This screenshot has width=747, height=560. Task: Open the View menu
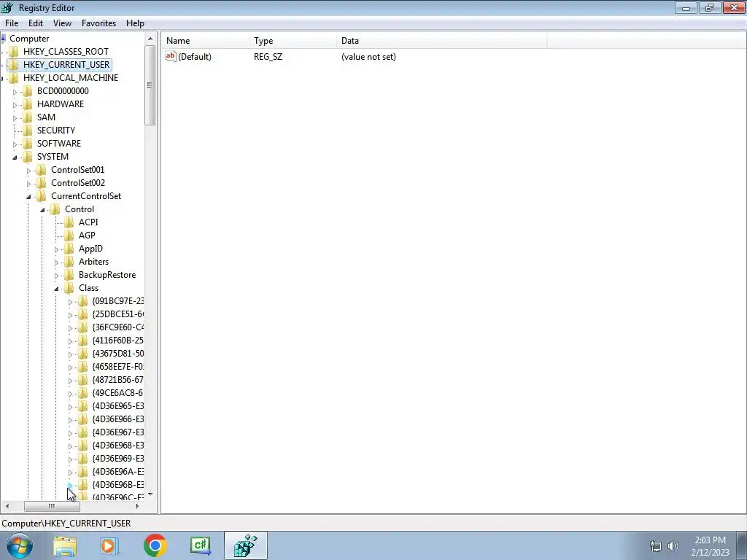pyautogui.click(x=62, y=23)
